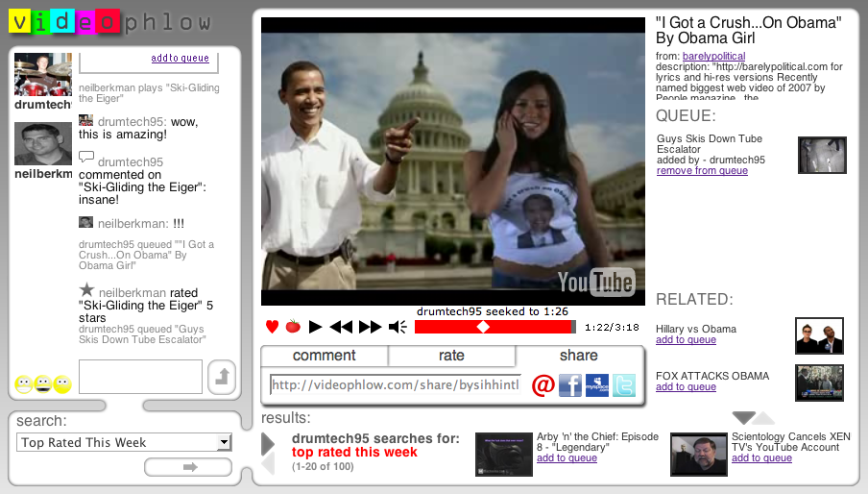Click the "top rated this week" text
868x494 pixels.
pos(354,453)
